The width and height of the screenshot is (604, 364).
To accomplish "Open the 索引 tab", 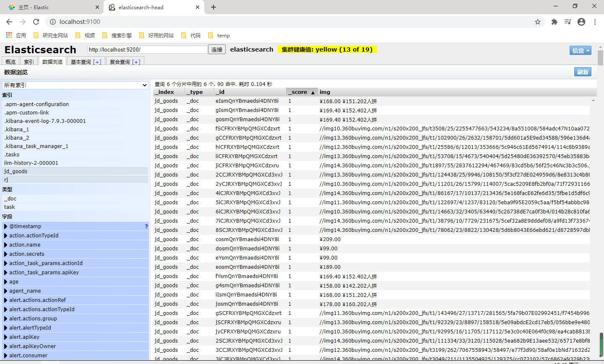I will pos(29,62).
